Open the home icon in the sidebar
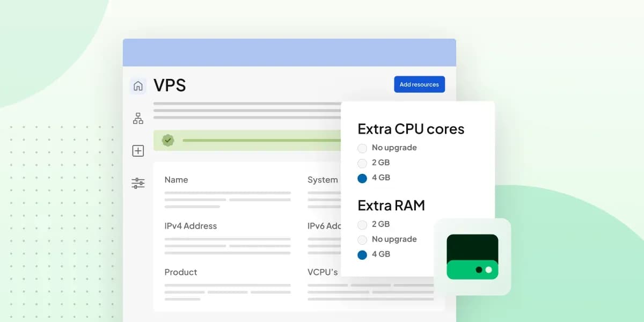Screen dimensions: 644x322 point(138,86)
